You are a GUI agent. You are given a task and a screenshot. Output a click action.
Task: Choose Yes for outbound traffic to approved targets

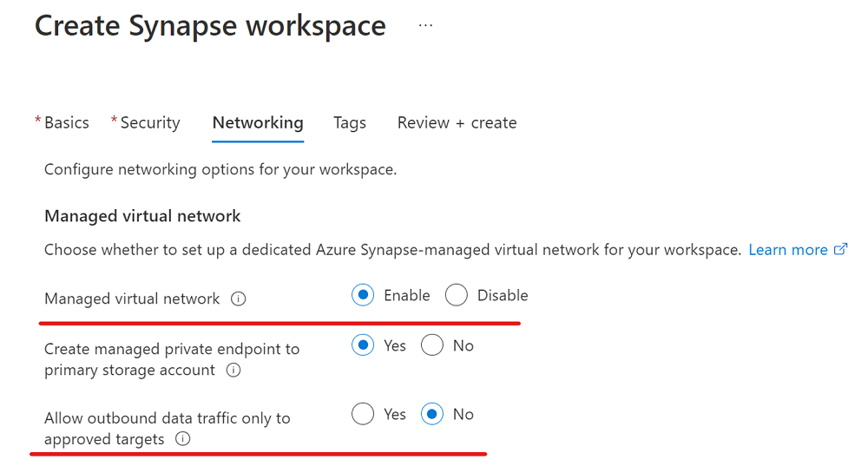pyautogui.click(x=364, y=415)
